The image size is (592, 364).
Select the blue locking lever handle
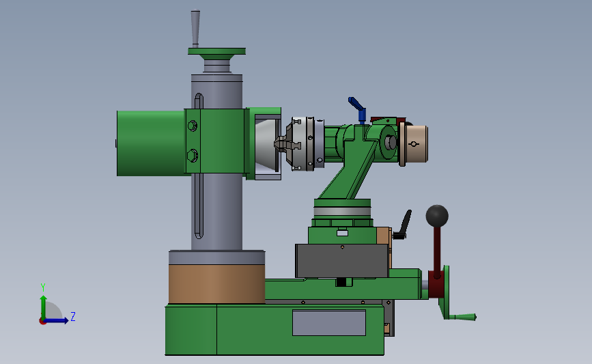(x=358, y=109)
